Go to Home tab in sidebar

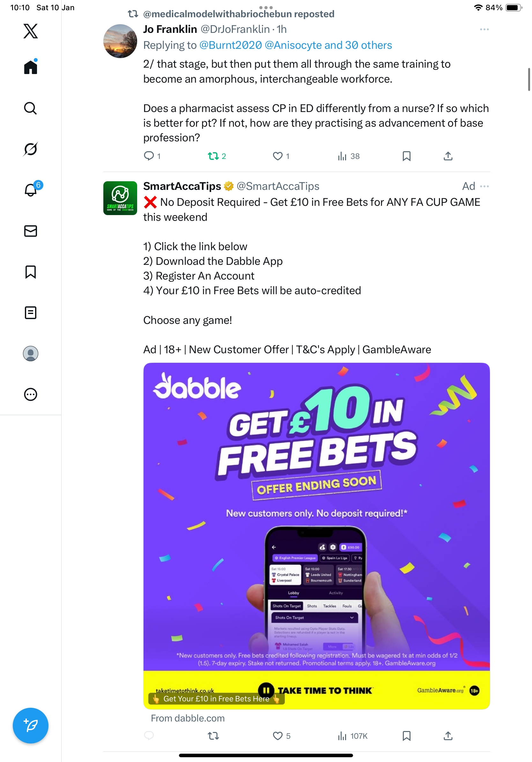(31, 67)
